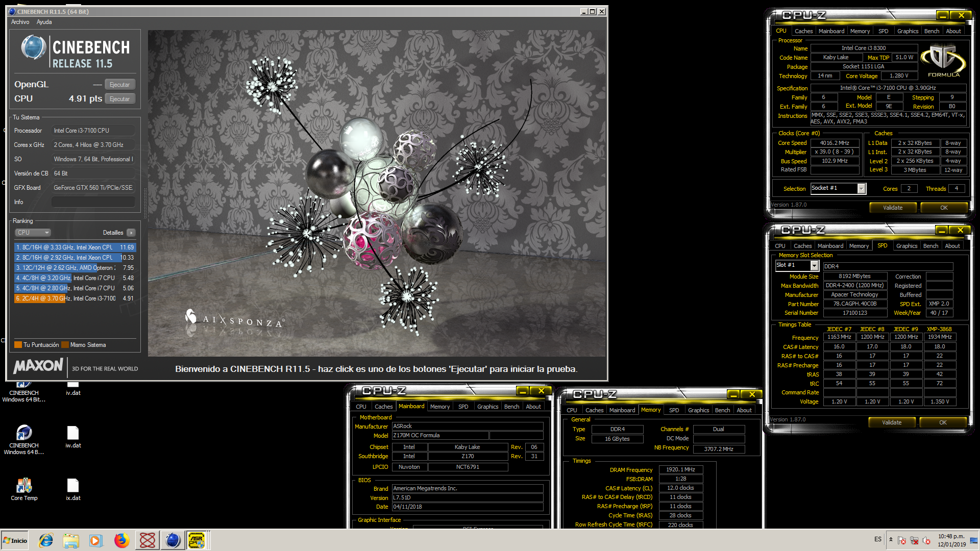This screenshot has width=980, height=551.
Task: Run the OpenGL test with Ejecutar
Action: [120, 85]
